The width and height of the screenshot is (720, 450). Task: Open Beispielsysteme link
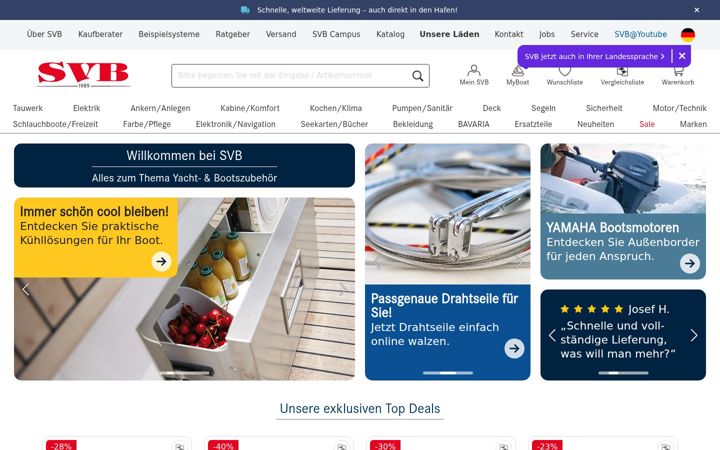[x=169, y=34]
